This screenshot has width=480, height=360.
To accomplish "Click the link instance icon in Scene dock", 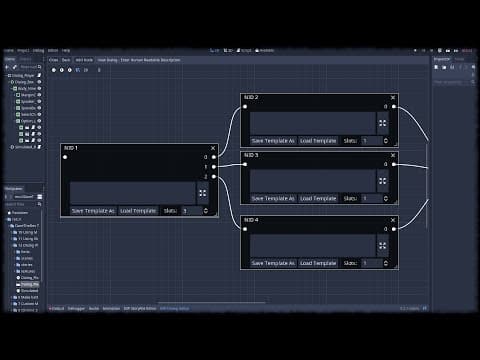I will pyautogui.click(x=15, y=67).
